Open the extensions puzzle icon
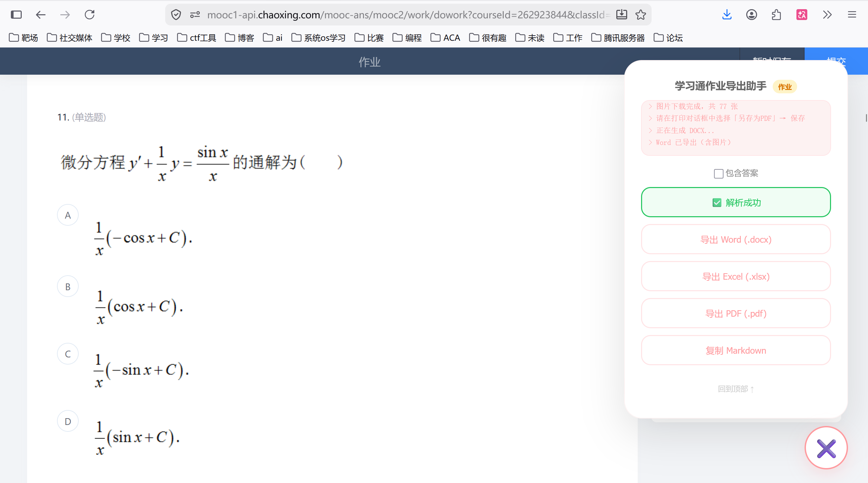 click(x=776, y=15)
